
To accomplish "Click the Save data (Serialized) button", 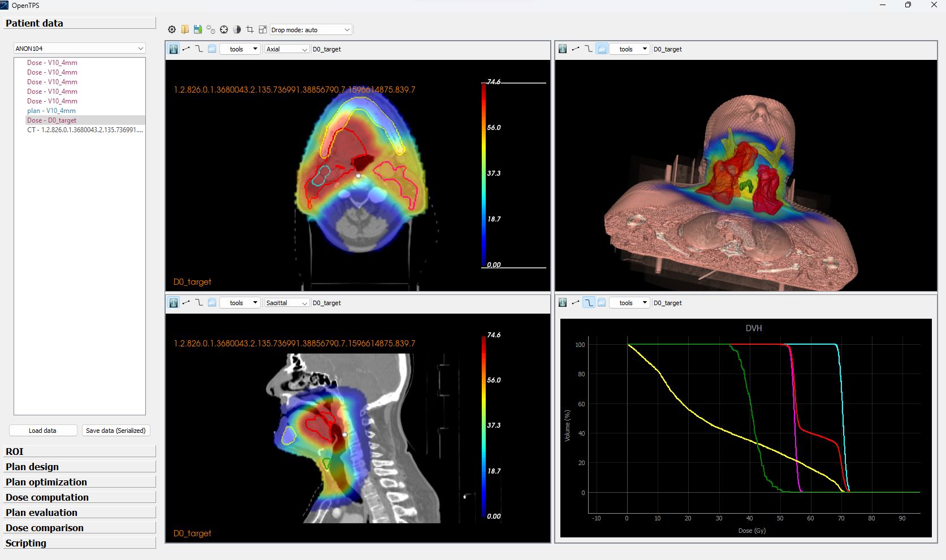I will click(115, 430).
